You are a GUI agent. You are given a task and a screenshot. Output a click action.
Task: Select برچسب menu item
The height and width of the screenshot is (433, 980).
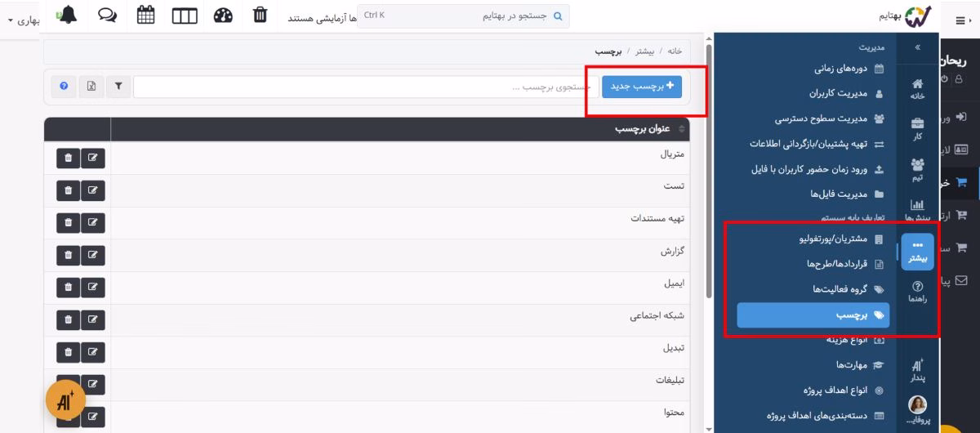pyautogui.click(x=813, y=315)
